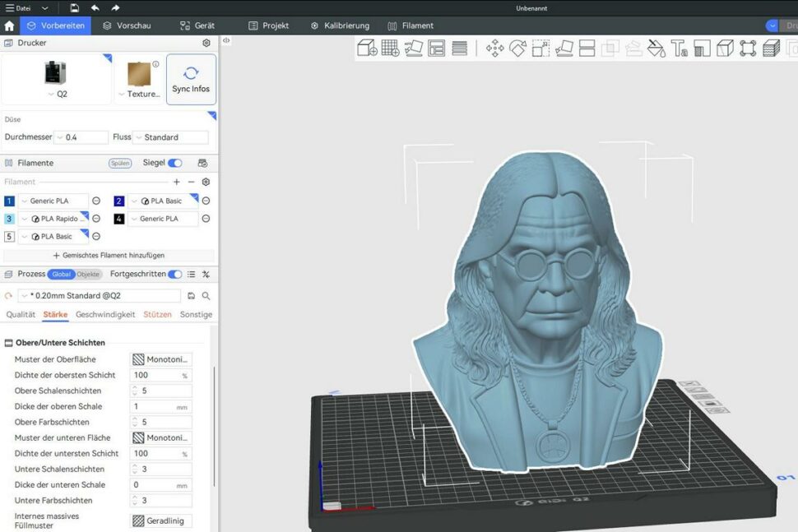
Task: Toggle the Siegel switch
Action: 175,163
